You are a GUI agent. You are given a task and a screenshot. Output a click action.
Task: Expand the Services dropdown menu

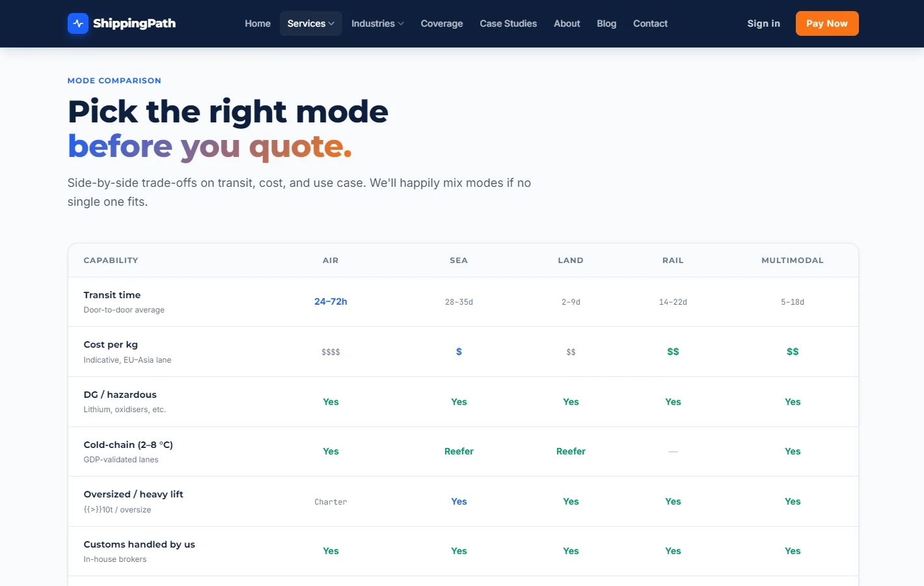tap(311, 23)
